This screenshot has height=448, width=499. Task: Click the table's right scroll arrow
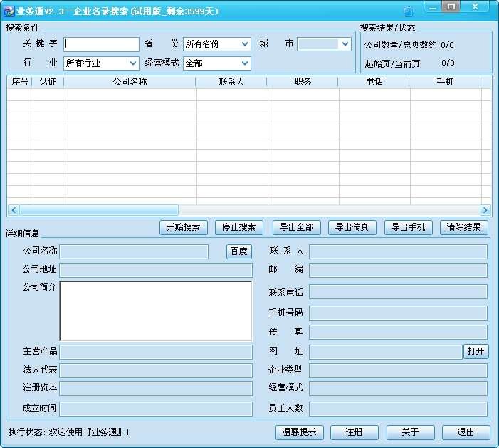pos(485,210)
